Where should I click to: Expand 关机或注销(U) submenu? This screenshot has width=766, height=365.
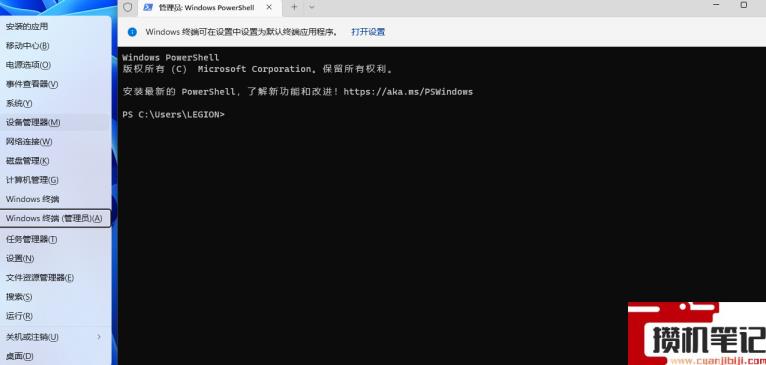tap(55, 337)
